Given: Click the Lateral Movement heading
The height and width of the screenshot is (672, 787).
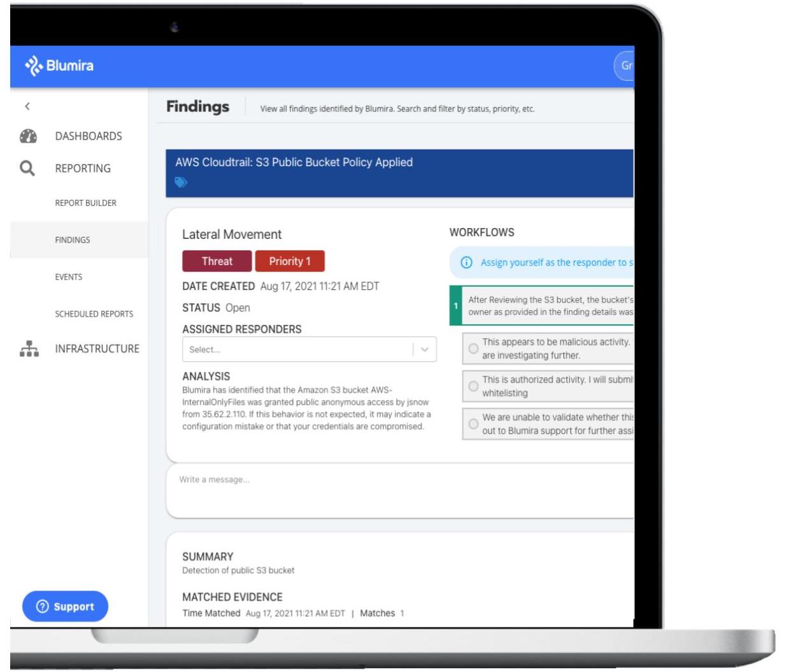Looking at the screenshot, I should tap(232, 234).
